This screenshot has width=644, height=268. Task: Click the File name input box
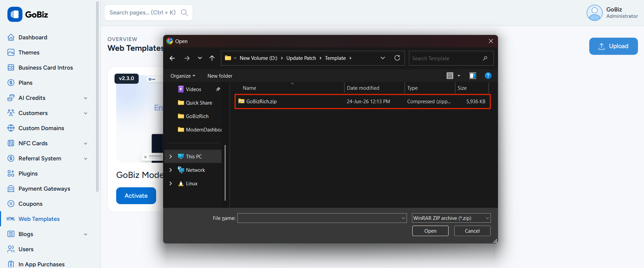click(x=322, y=218)
